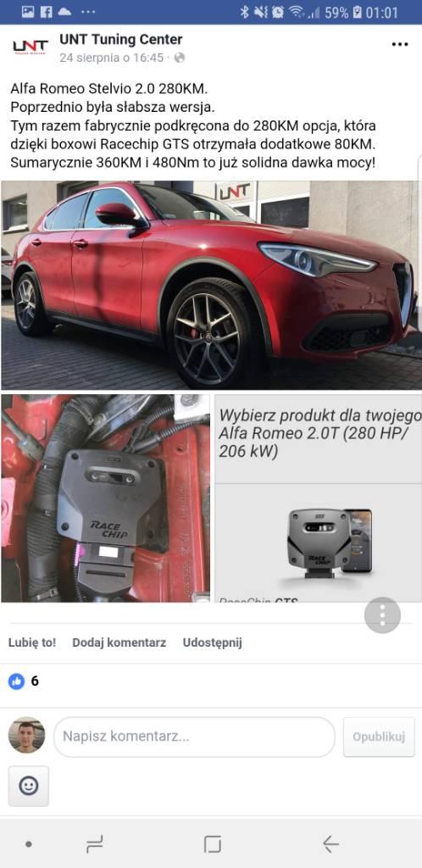Open the post's three-dot options menu
This screenshot has width=422, height=868.
(400, 44)
